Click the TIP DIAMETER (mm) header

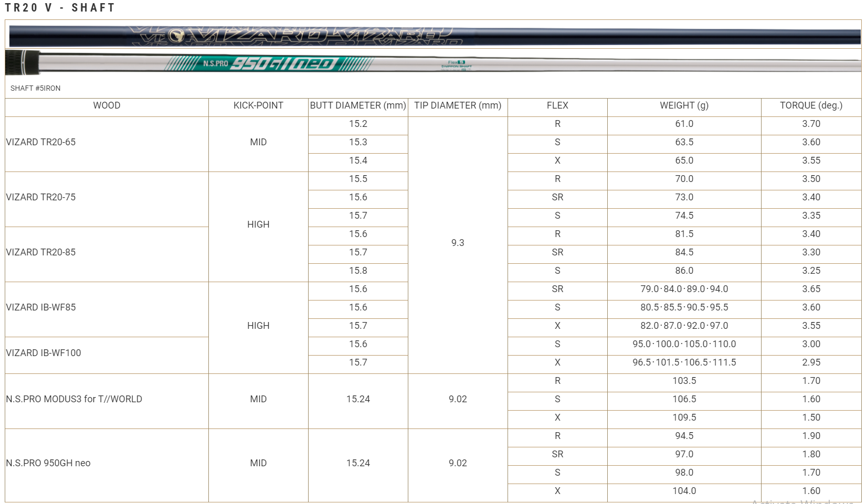(x=458, y=105)
